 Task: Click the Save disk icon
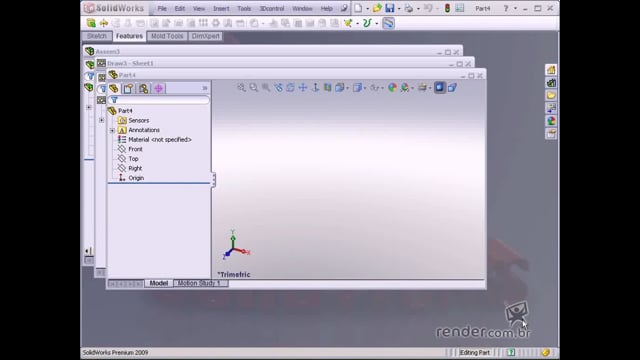(390, 8)
